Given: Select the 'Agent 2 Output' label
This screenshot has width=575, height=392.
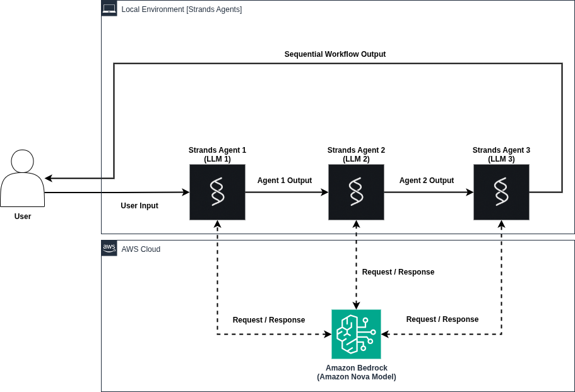Looking at the screenshot, I should pyautogui.click(x=427, y=181).
